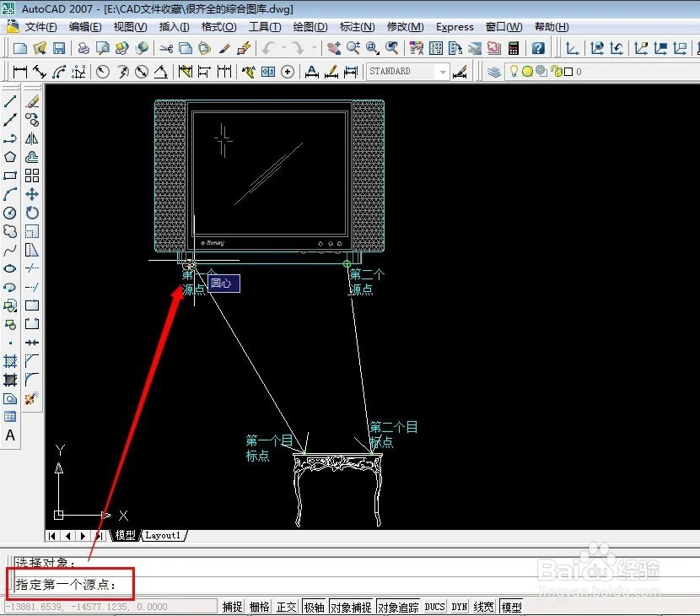This screenshot has width=700, height=616.
Task: Select the Circle tool
Action: pyautogui.click(x=10, y=213)
